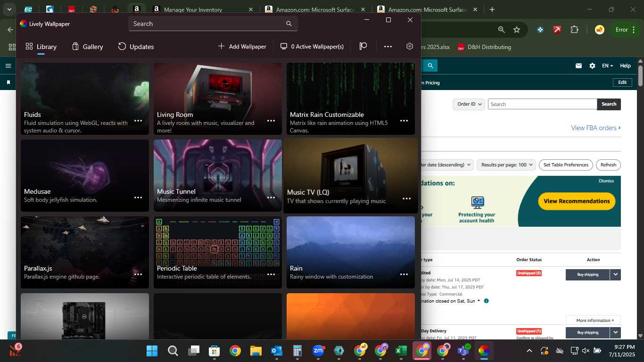
Task: Expand the first Buy shipping dropdown arrow
Action: pos(615,274)
